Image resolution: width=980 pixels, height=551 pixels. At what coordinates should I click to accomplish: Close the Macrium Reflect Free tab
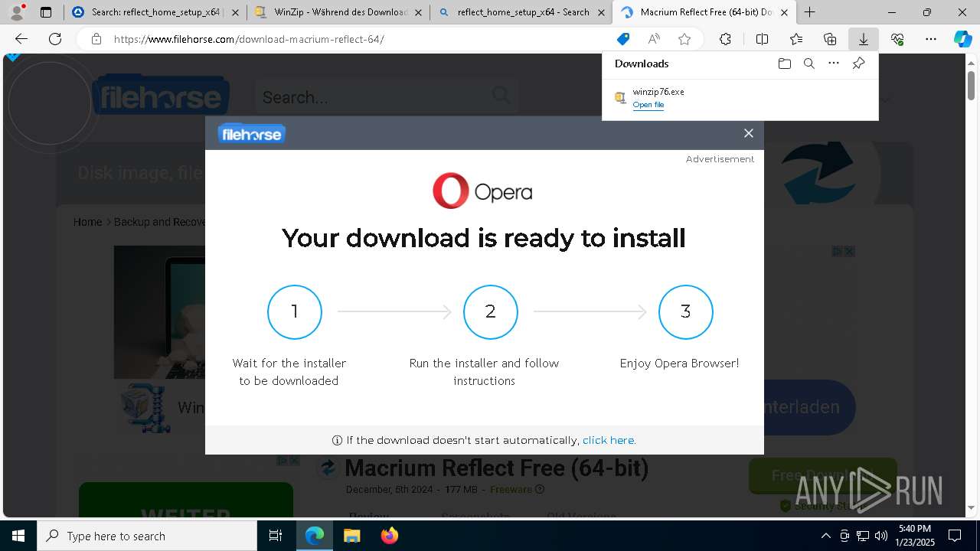click(784, 12)
